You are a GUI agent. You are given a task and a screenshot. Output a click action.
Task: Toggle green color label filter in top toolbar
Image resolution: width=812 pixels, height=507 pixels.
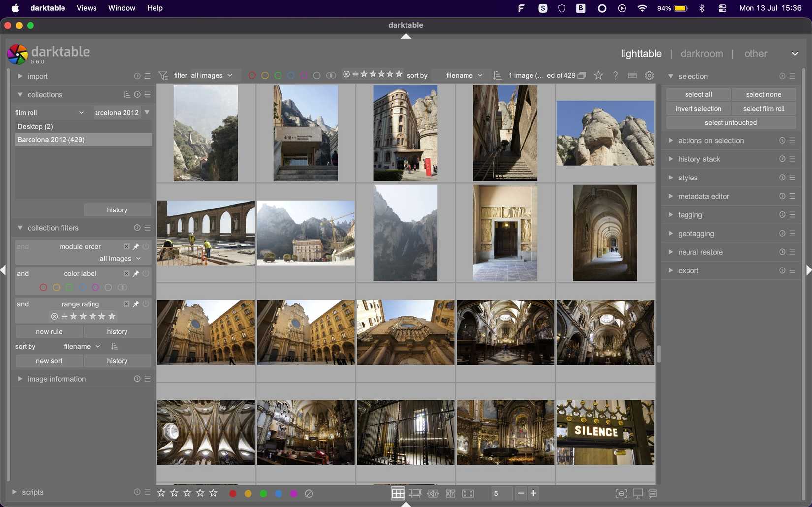pos(278,75)
